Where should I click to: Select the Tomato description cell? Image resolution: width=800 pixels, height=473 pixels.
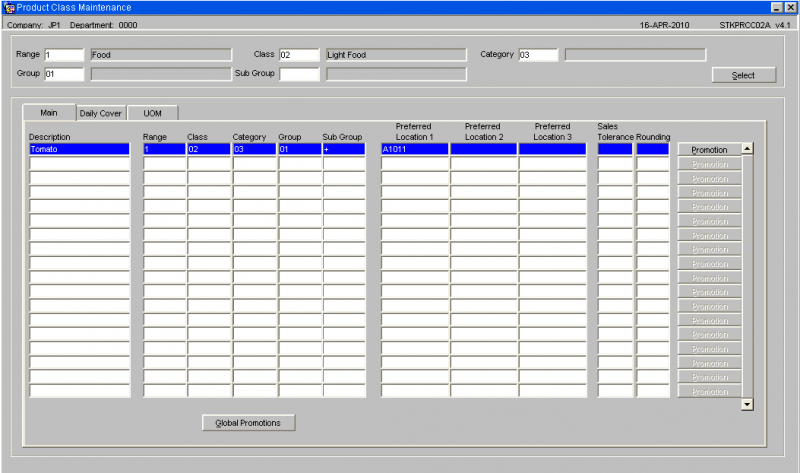[80, 149]
